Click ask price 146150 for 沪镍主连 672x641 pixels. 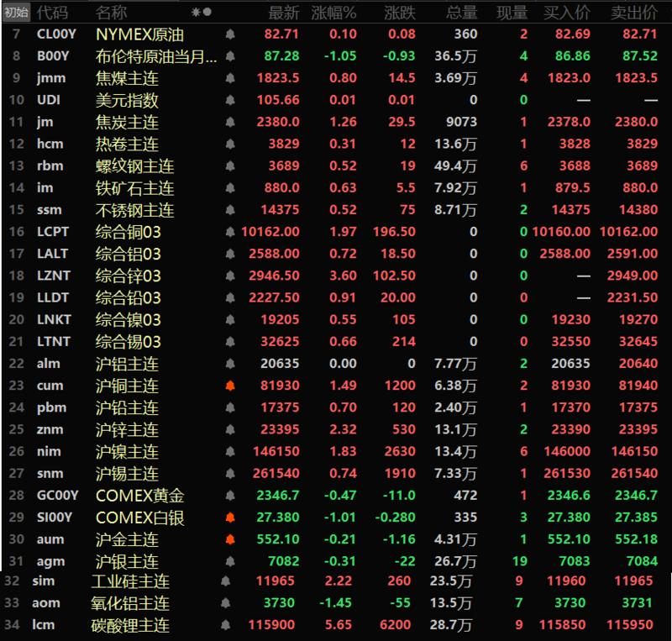tap(634, 451)
